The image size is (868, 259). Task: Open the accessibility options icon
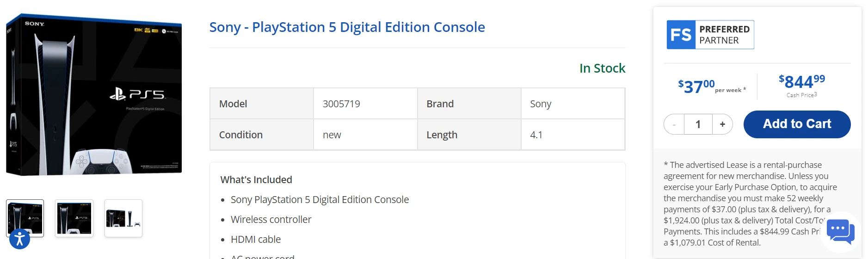click(x=19, y=239)
